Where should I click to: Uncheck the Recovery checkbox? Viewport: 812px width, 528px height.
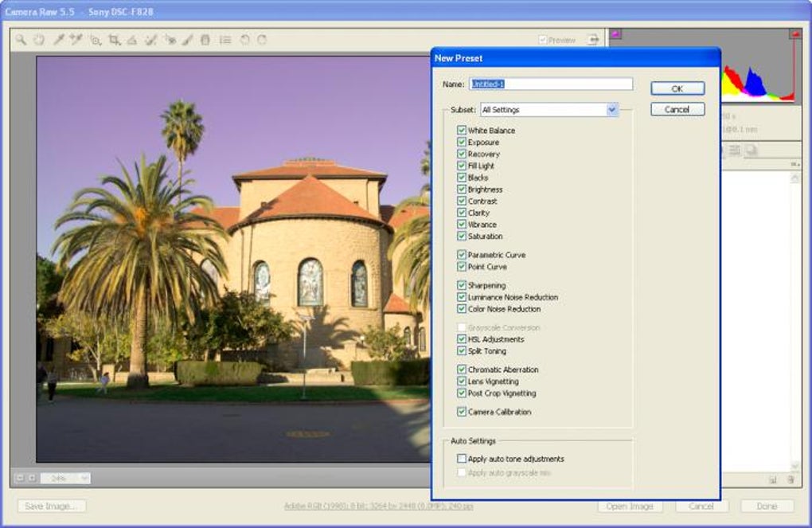point(462,154)
